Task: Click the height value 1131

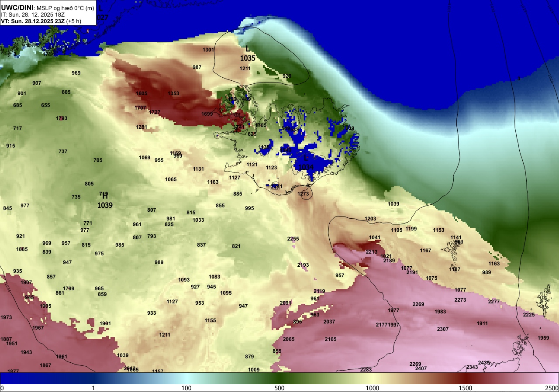Action: [x=198, y=169]
